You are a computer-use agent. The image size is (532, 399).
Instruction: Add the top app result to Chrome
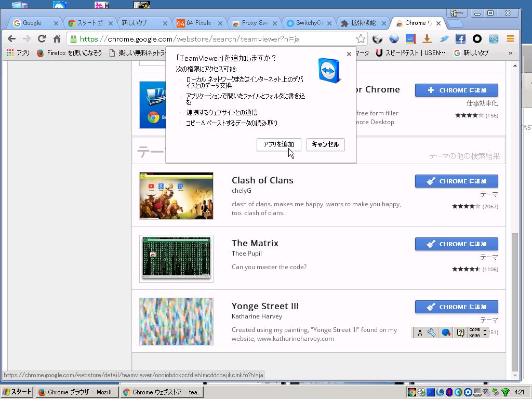(456, 90)
